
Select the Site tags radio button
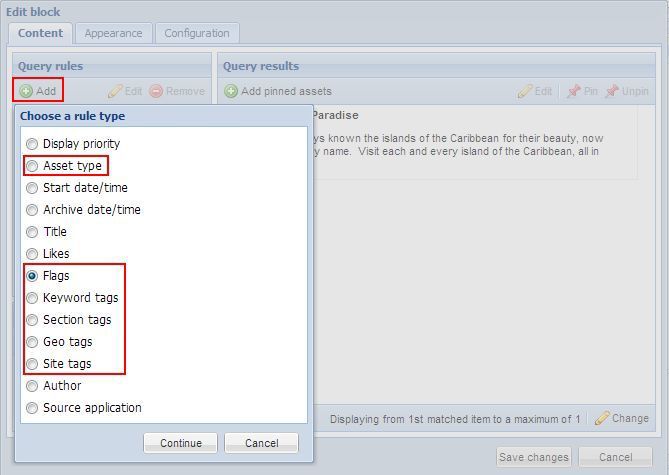[32, 364]
